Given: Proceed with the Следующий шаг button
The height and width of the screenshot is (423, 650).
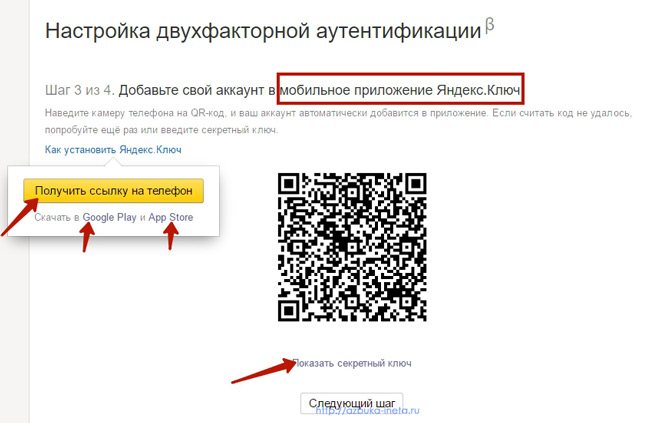Looking at the screenshot, I should (x=352, y=403).
